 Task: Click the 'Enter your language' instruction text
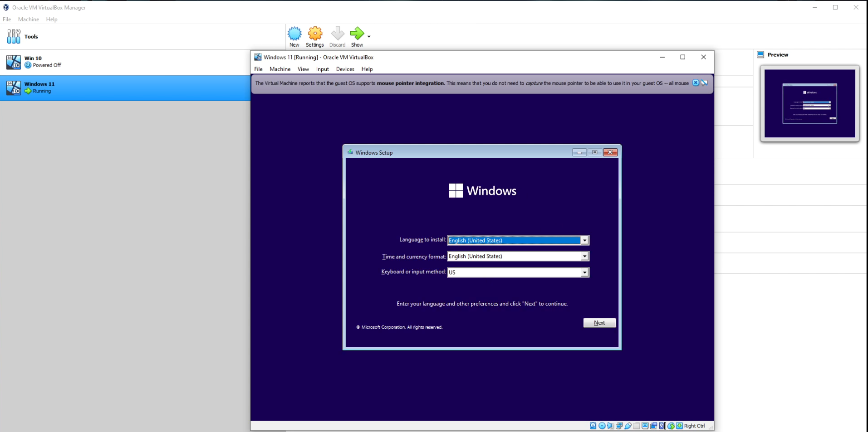click(x=482, y=304)
